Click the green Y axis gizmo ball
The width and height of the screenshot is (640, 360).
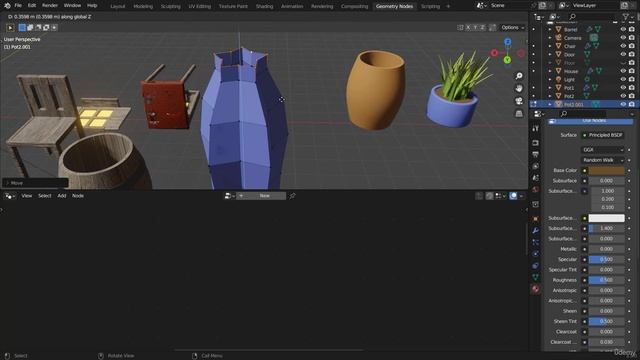tap(507, 60)
